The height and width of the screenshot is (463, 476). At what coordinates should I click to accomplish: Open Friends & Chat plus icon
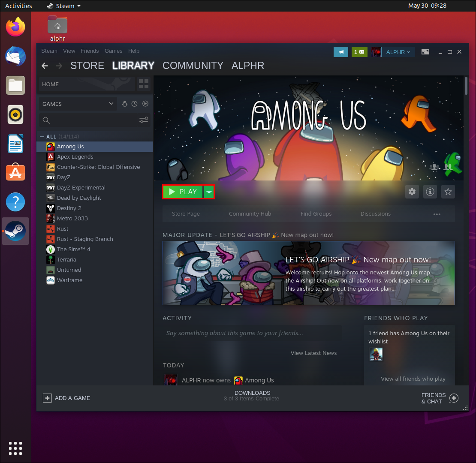click(454, 398)
